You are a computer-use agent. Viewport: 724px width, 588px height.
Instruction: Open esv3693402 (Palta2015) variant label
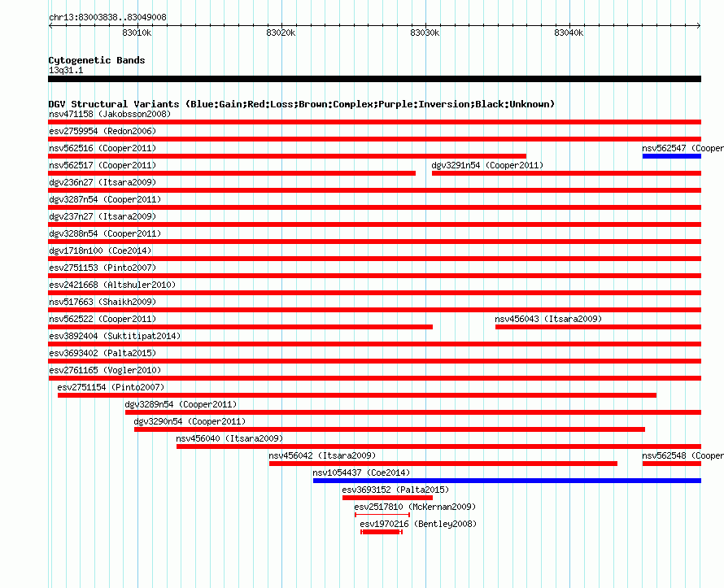102,353
